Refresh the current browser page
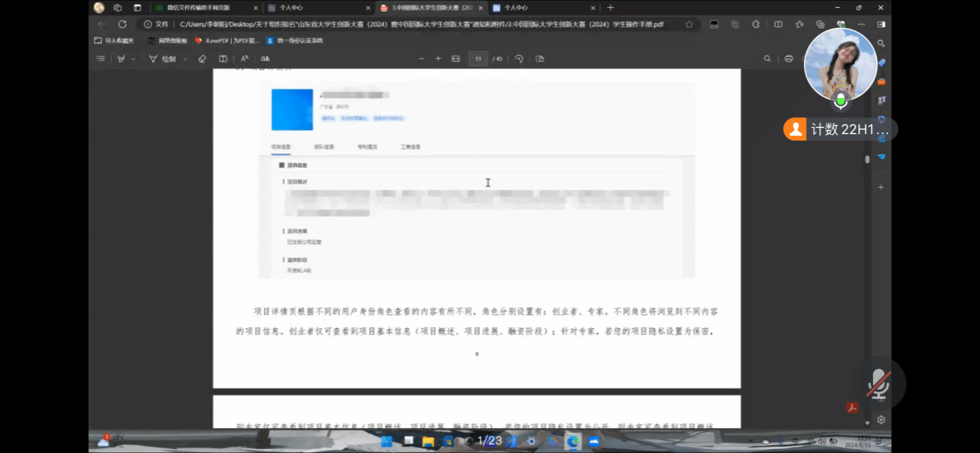Image resolution: width=980 pixels, height=453 pixels. (122, 24)
